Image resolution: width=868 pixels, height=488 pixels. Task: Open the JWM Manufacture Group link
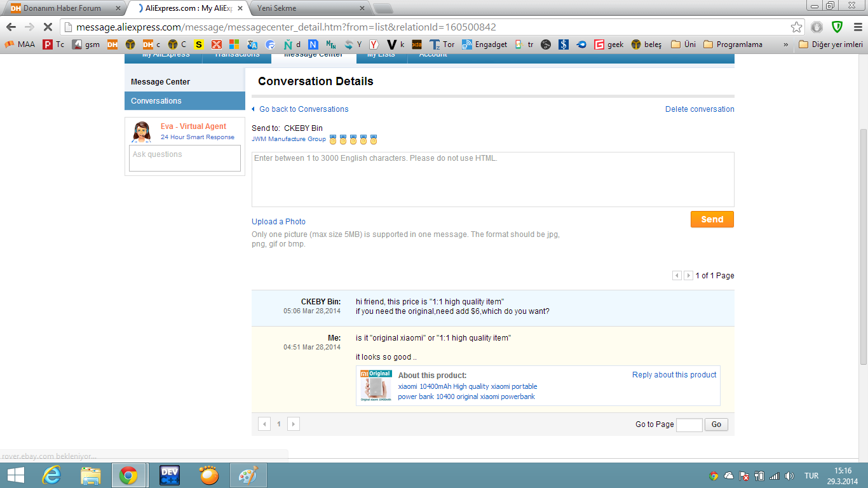[x=288, y=139]
